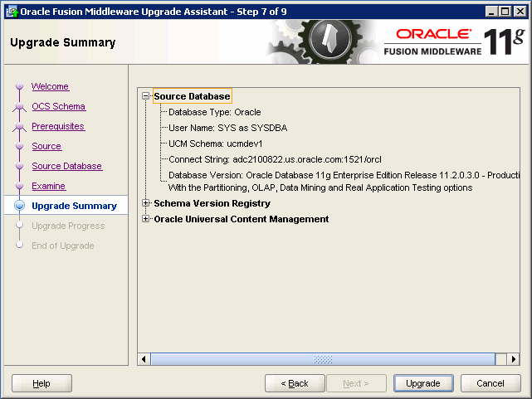Start the upgrade with Upgrade button
532x399 pixels.
coord(423,383)
